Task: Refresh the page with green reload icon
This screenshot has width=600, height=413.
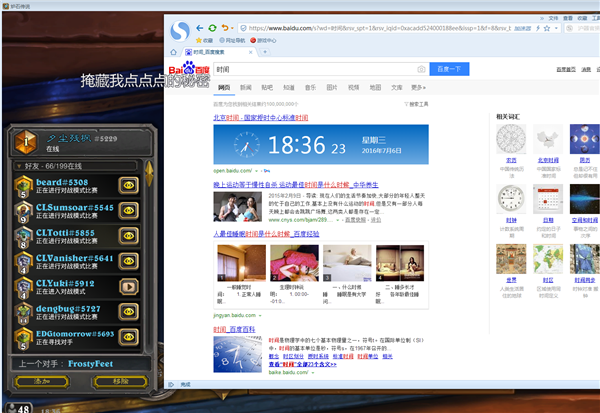Action: pyautogui.click(x=212, y=28)
